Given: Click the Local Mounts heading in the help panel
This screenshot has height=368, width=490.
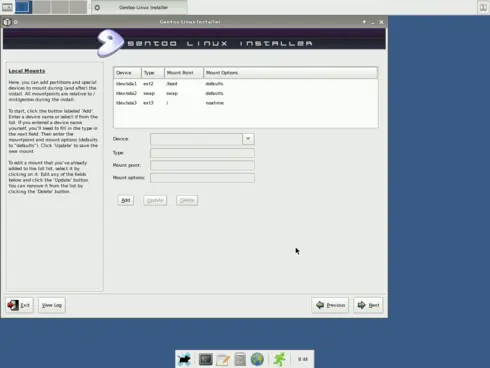Looking at the screenshot, I should 27,71.
